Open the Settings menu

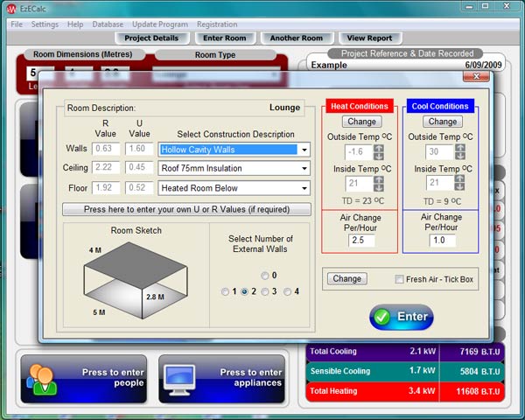point(45,24)
